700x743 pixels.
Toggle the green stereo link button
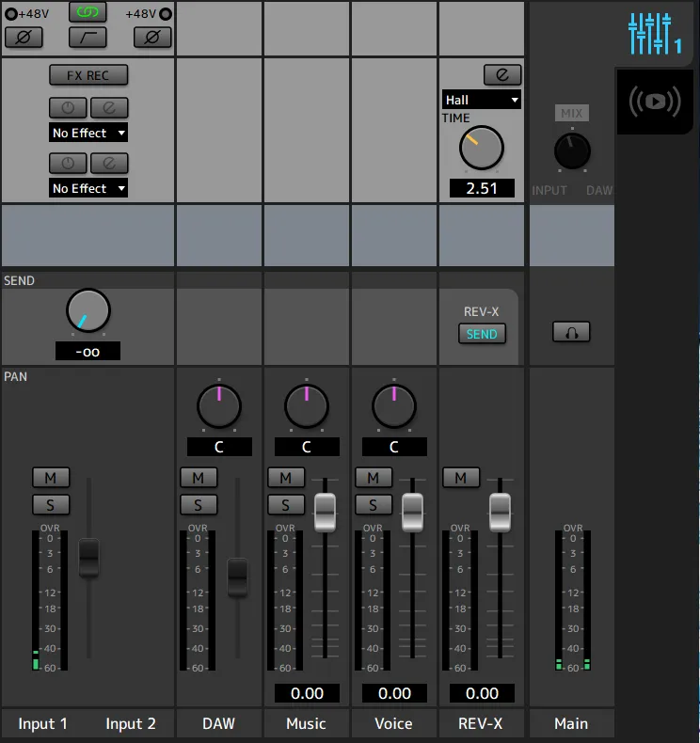[x=87, y=12]
